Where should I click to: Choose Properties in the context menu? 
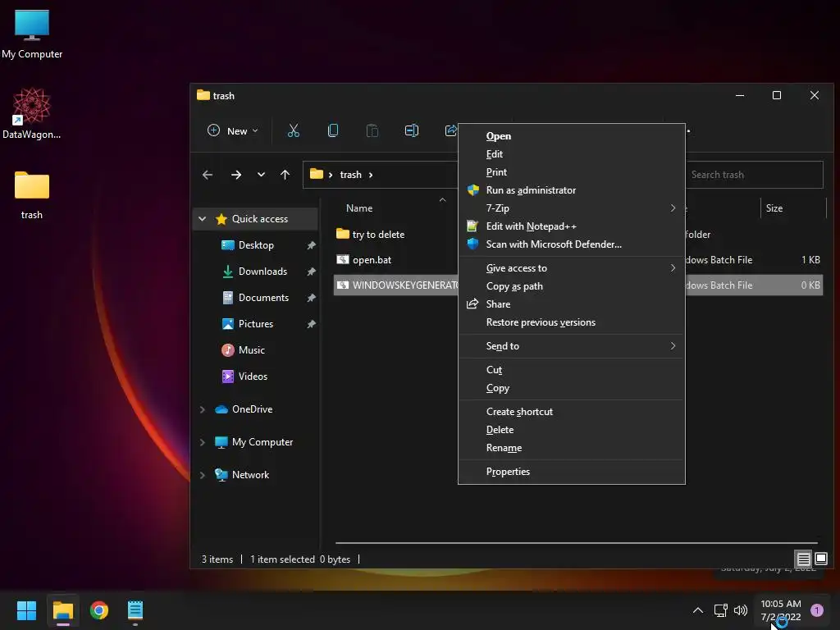(572, 472)
